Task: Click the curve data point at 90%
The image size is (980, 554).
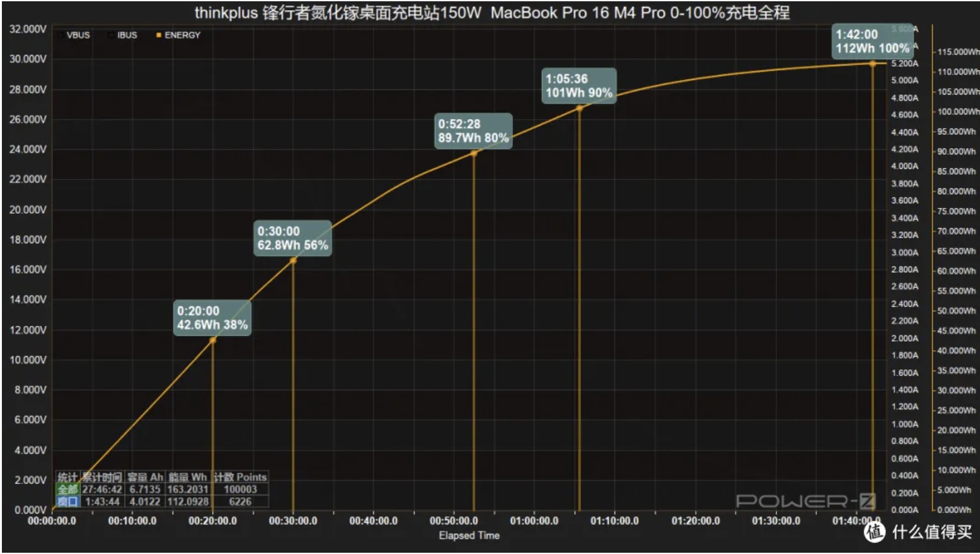Action: (x=579, y=108)
